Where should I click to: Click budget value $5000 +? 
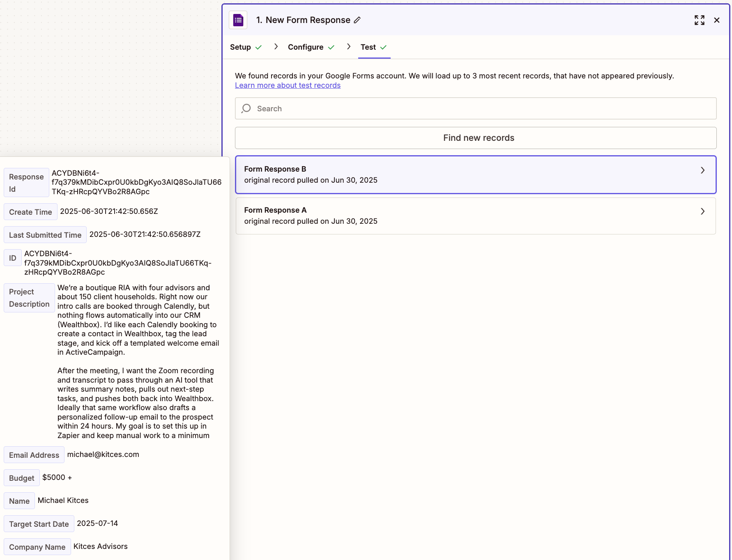click(57, 477)
